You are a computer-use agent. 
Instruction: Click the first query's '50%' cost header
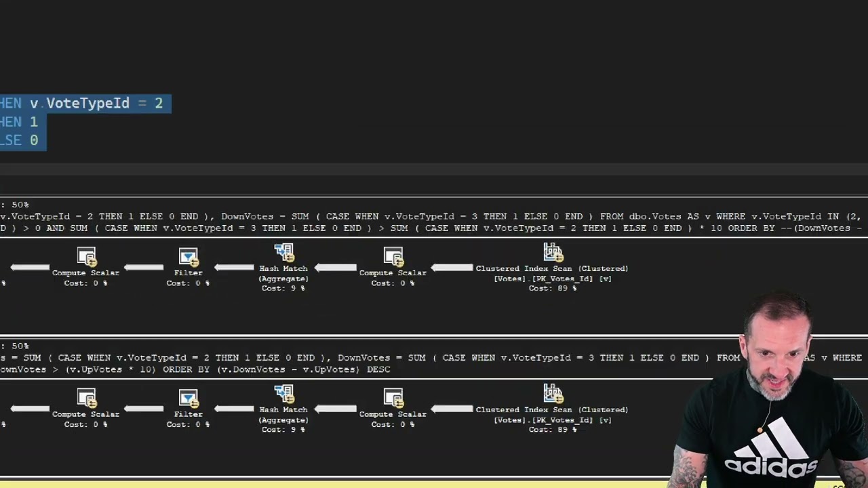(x=20, y=205)
